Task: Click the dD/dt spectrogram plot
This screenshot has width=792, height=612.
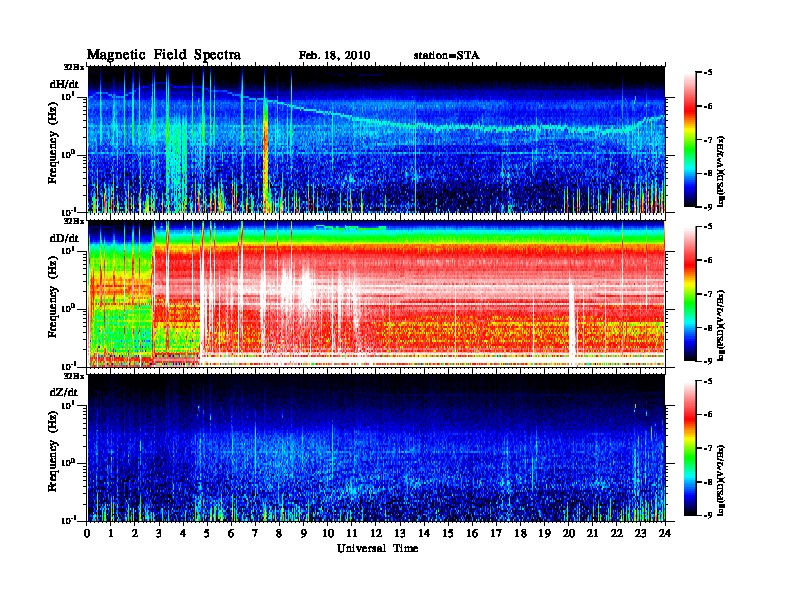Action: pos(376,294)
